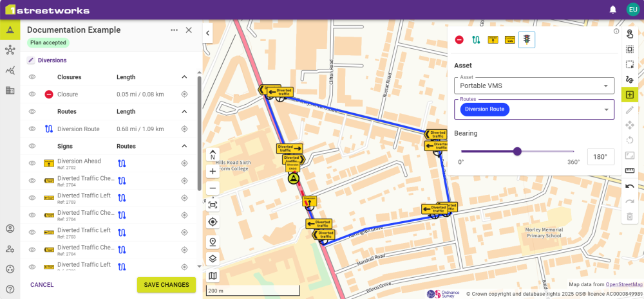Reset map to north
Viewport: 644px width, 299px height.
pos(213,154)
